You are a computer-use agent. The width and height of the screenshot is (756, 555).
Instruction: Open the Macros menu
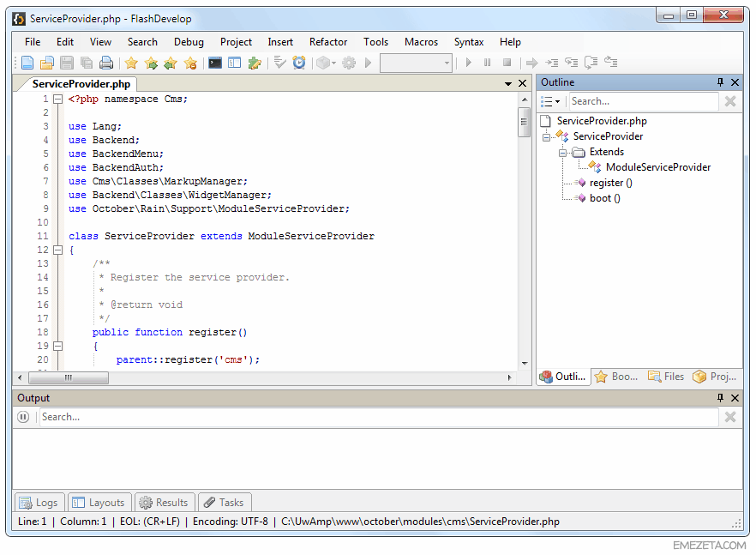pos(421,42)
